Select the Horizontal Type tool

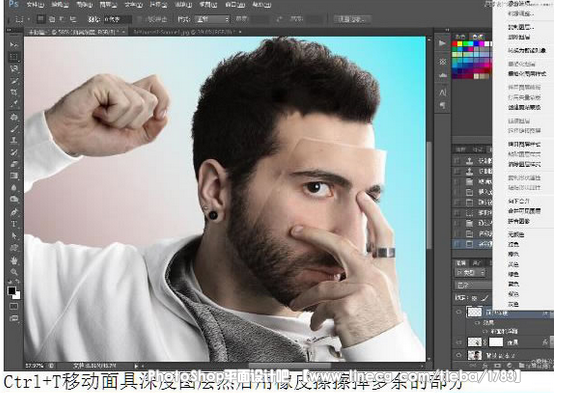tap(14, 224)
